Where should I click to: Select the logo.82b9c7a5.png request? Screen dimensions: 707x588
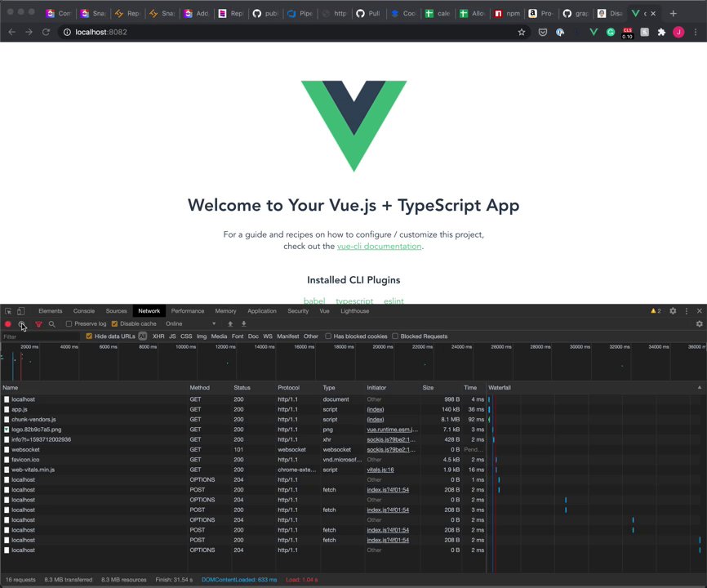243,430
